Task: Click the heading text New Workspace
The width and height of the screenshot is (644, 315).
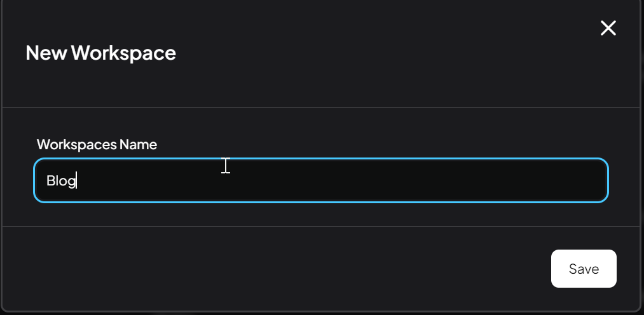Action: (x=100, y=53)
